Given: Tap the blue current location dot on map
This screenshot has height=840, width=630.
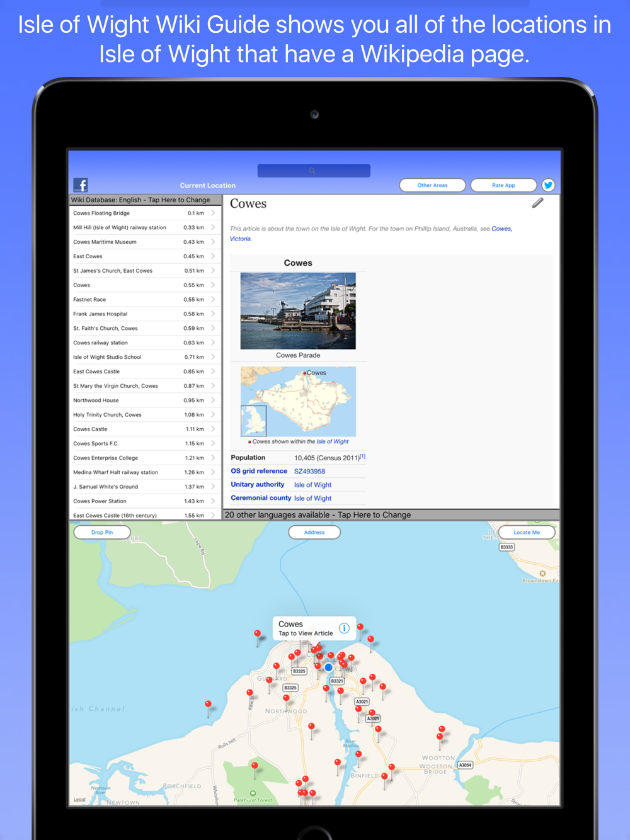Looking at the screenshot, I should [328, 667].
